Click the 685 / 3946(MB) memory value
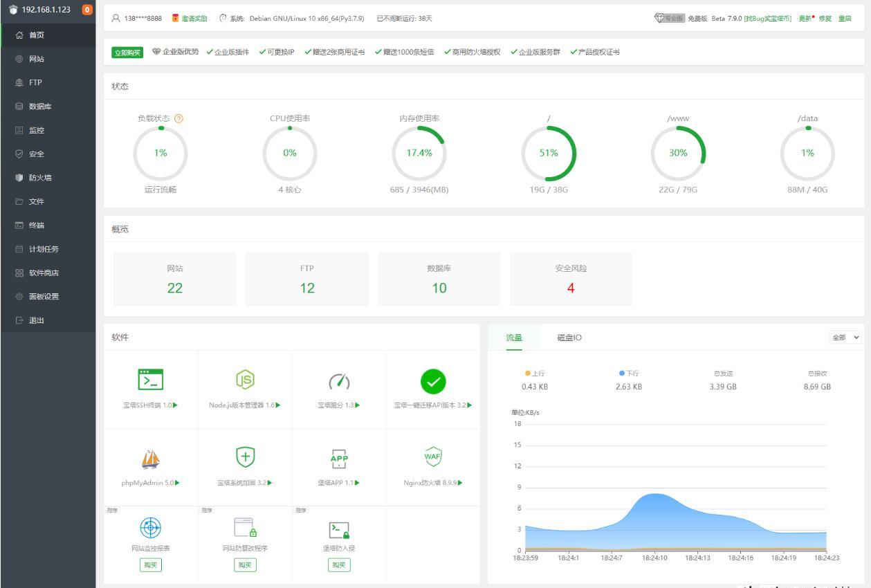The image size is (871, 588). (419, 190)
